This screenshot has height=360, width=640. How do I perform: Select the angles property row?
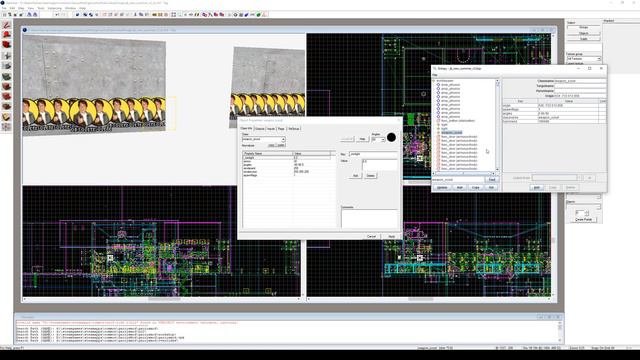click(287, 164)
